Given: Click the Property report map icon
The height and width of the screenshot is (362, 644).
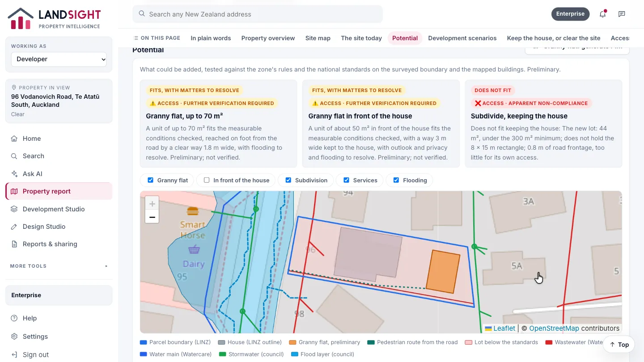Looking at the screenshot, I should [14, 191].
